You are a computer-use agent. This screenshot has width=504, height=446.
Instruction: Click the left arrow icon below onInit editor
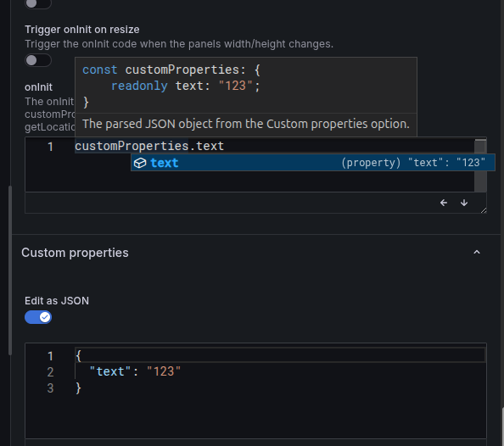coord(444,203)
